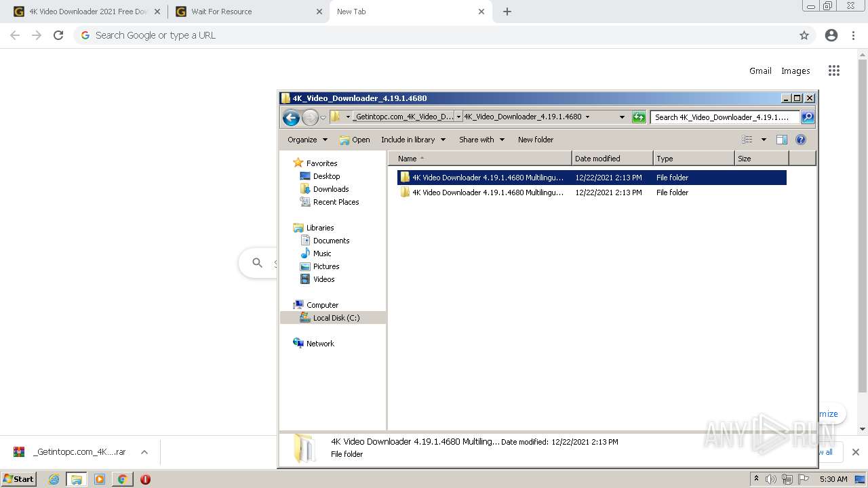
Task: Open Google apps grid icon
Action: point(834,70)
